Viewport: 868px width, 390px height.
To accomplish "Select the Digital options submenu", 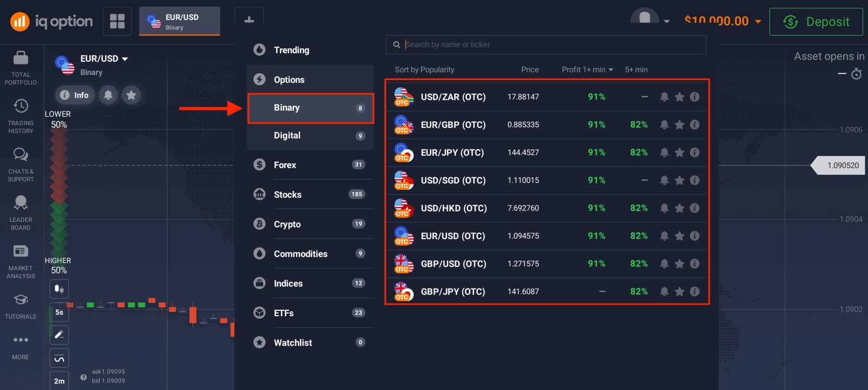I will [310, 136].
